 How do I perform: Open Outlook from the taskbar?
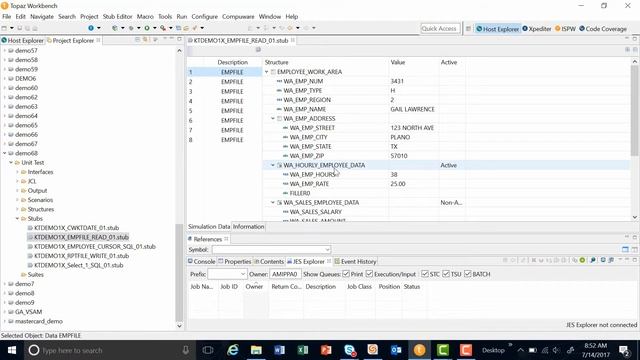[396, 350]
